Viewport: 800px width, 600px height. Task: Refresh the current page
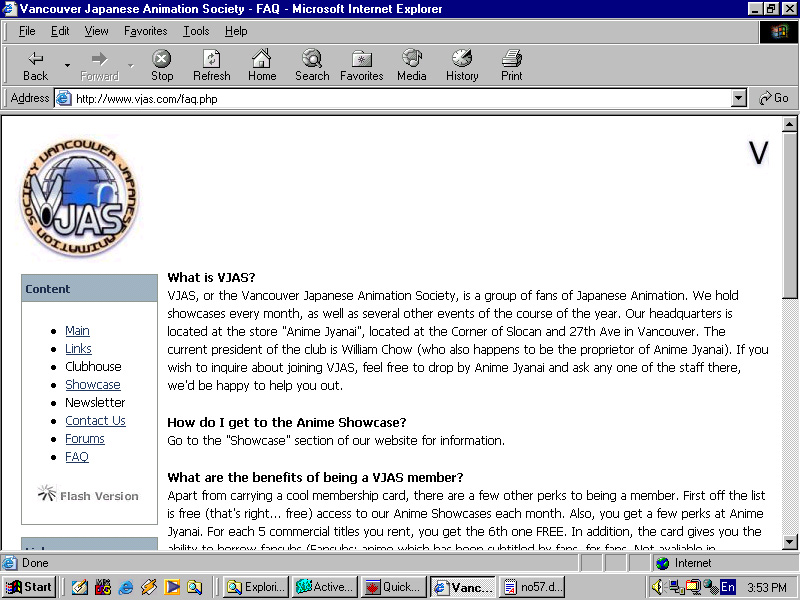click(212, 66)
